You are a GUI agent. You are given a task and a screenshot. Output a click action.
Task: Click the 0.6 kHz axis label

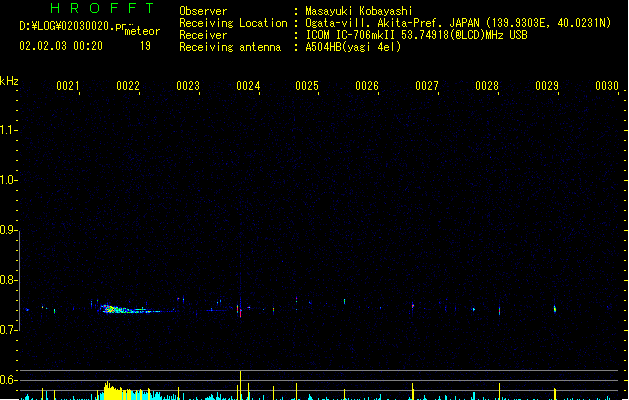pos(7,380)
